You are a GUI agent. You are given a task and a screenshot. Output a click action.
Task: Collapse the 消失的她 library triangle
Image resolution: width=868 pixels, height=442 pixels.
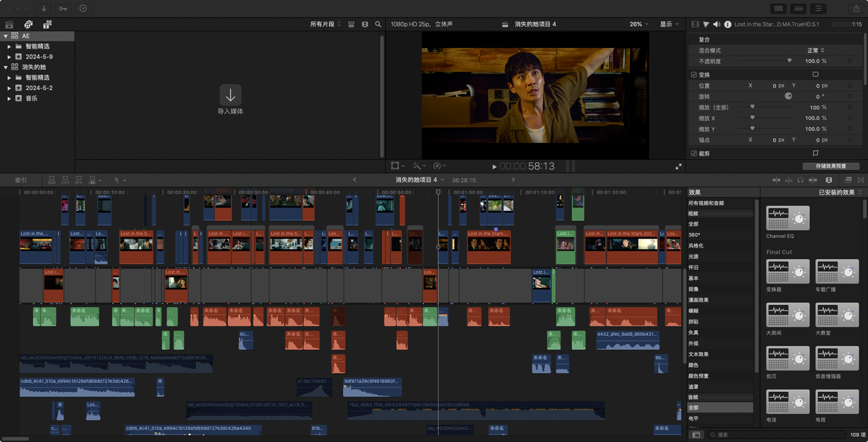pyautogui.click(x=6, y=67)
